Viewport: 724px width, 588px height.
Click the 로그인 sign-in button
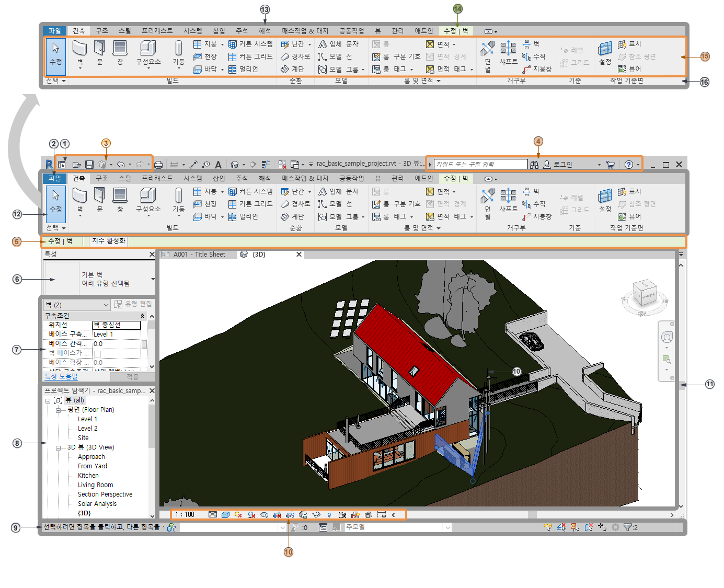point(558,165)
